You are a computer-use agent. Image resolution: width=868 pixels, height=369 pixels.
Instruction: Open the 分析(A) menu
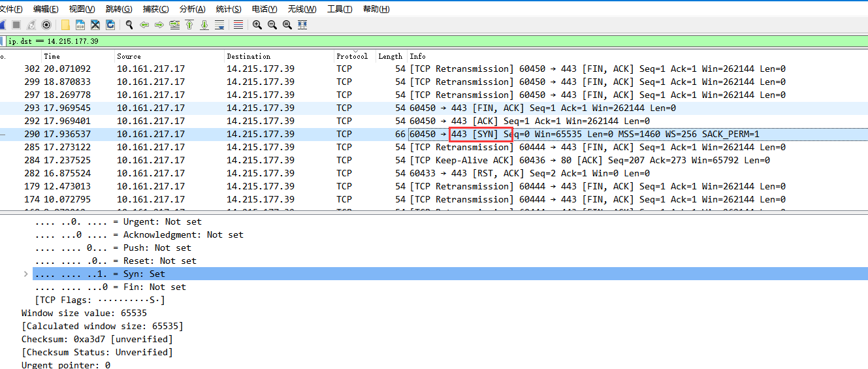(192, 9)
